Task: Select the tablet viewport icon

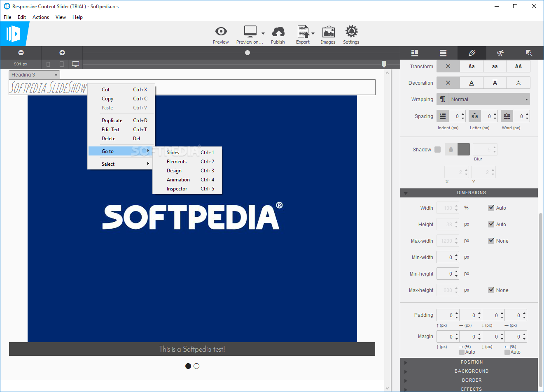Action: click(x=62, y=64)
